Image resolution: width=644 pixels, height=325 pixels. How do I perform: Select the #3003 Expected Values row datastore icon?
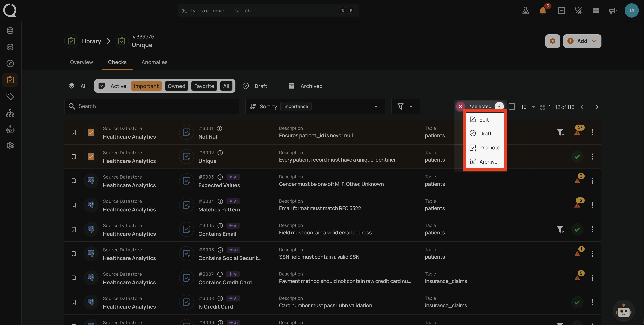click(91, 181)
